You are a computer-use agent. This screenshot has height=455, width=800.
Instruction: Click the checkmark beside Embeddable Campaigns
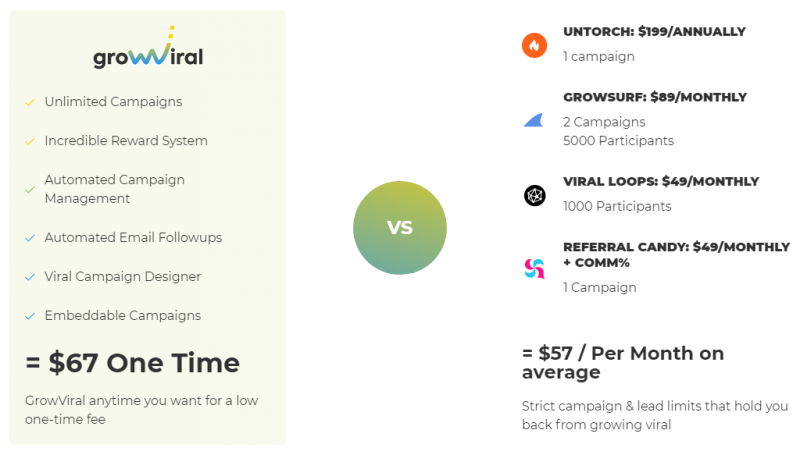[30, 316]
